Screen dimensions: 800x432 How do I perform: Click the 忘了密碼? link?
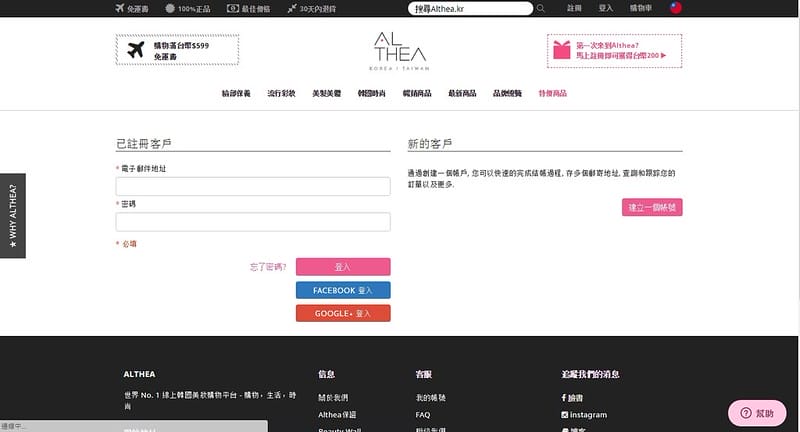pyautogui.click(x=268, y=267)
